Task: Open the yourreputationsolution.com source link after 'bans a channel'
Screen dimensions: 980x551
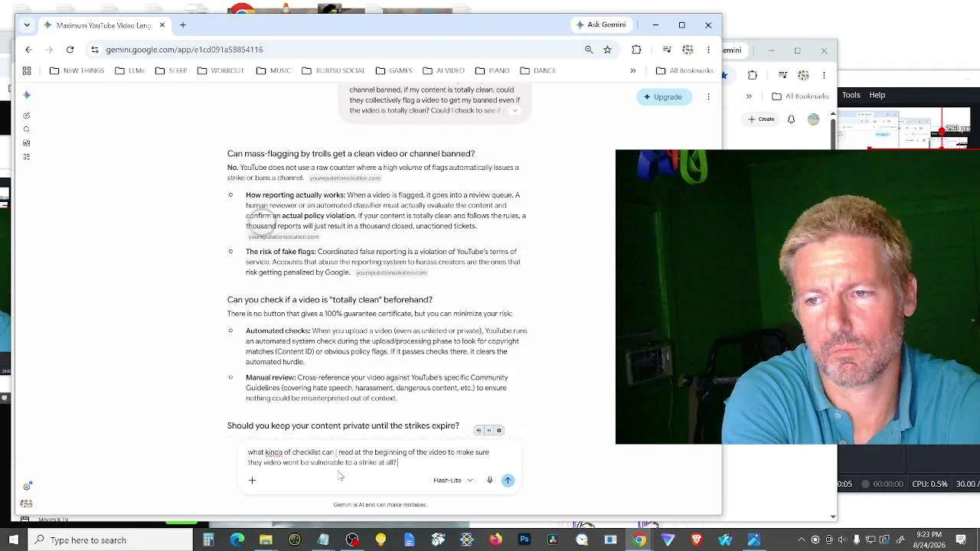Action: pos(345,178)
